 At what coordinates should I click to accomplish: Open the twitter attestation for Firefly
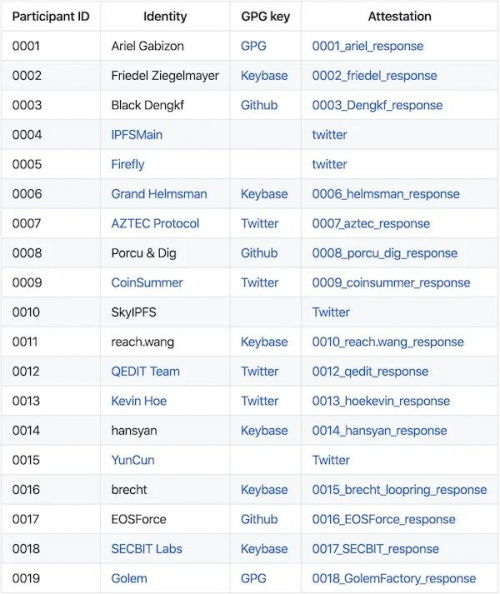click(x=329, y=164)
